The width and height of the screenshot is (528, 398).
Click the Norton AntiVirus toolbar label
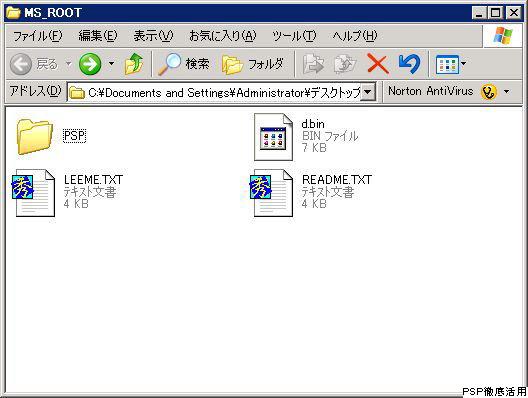coord(431,91)
